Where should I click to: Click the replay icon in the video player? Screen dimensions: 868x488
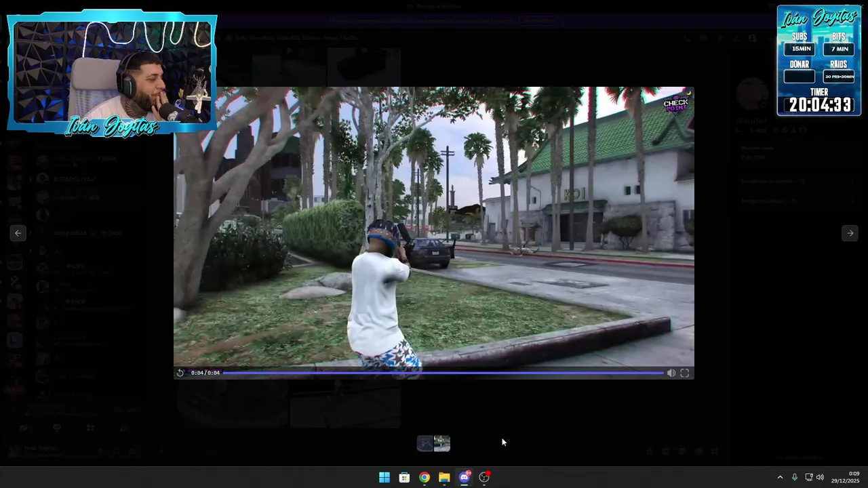pos(180,373)
